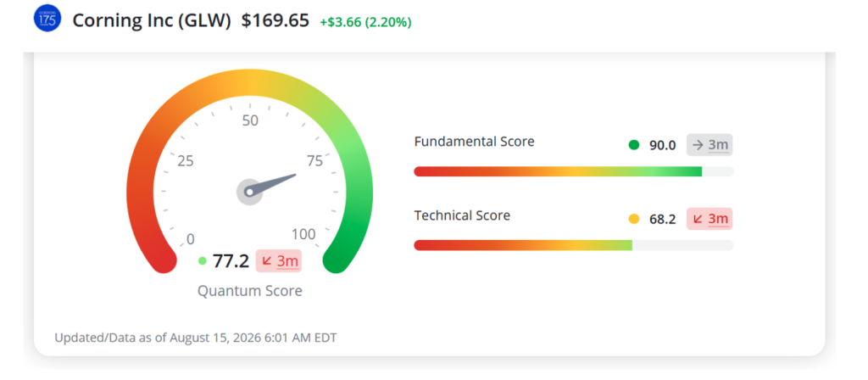
Task: Click the gauge needle hub
Action: (x=250, y=192)
